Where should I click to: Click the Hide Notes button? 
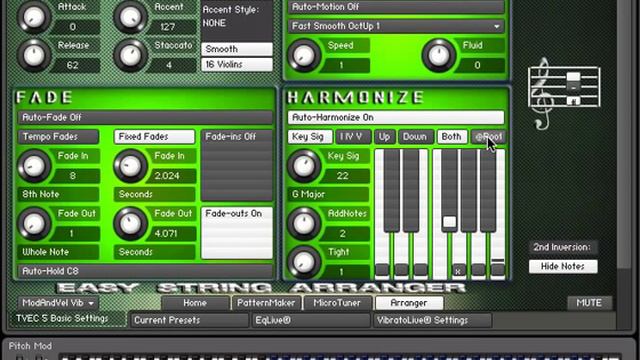(563, 267)
